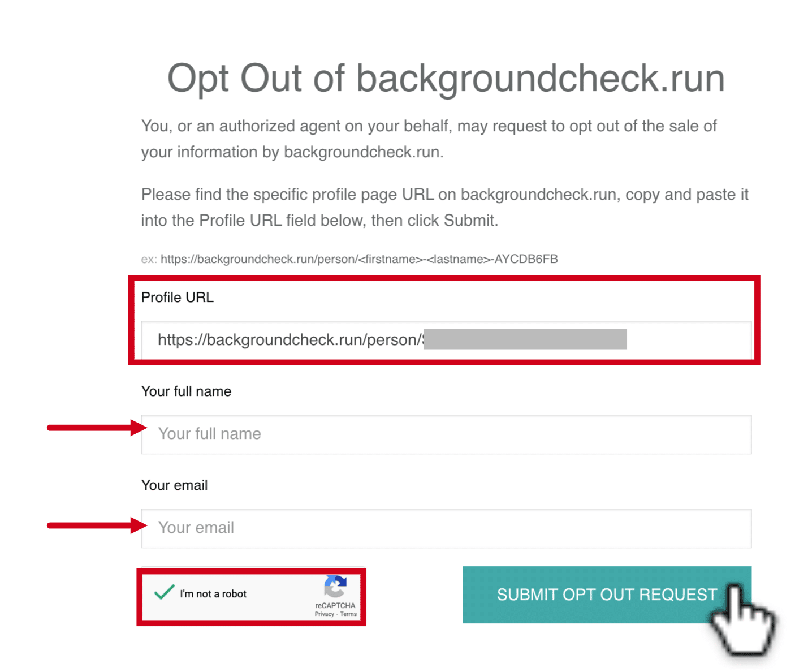795x672 pixels.
Task: Click the paragraph about authorized agent opt out
Action: (429, 139)
